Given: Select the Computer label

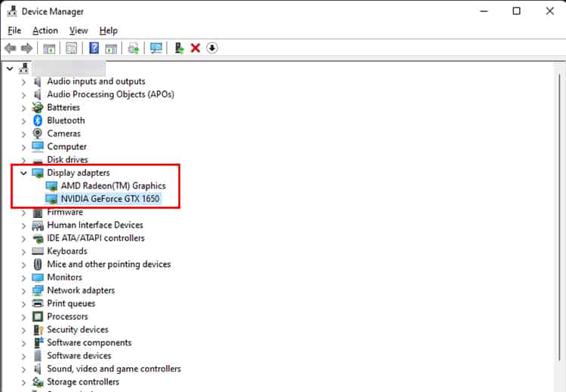Looking at the screenshot, I should tap(66, 146).
